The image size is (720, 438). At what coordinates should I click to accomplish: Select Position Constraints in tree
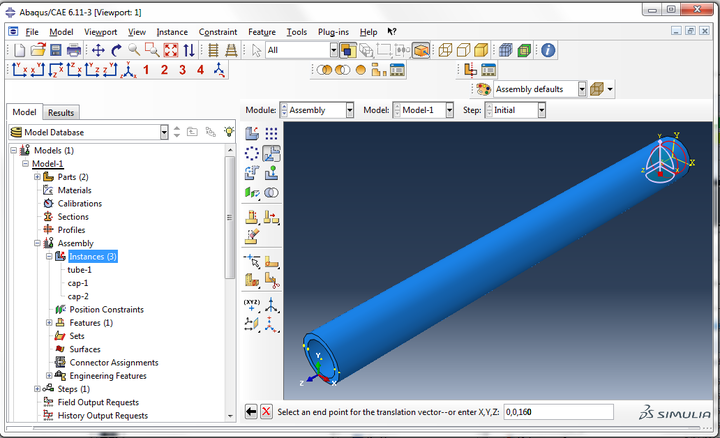tap(107, 309)
